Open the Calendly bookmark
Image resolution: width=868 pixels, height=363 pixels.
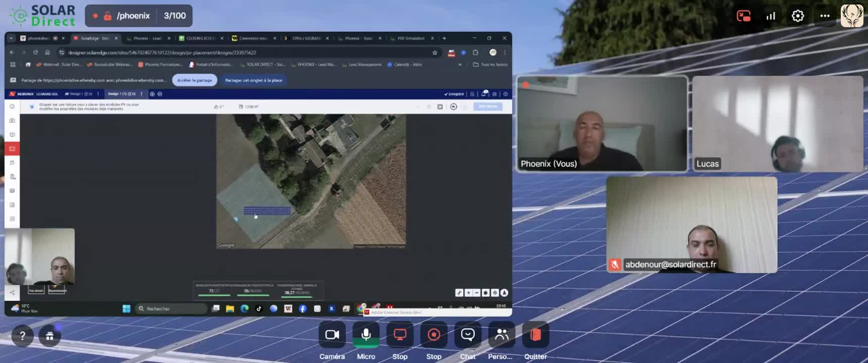pos(405,65)
